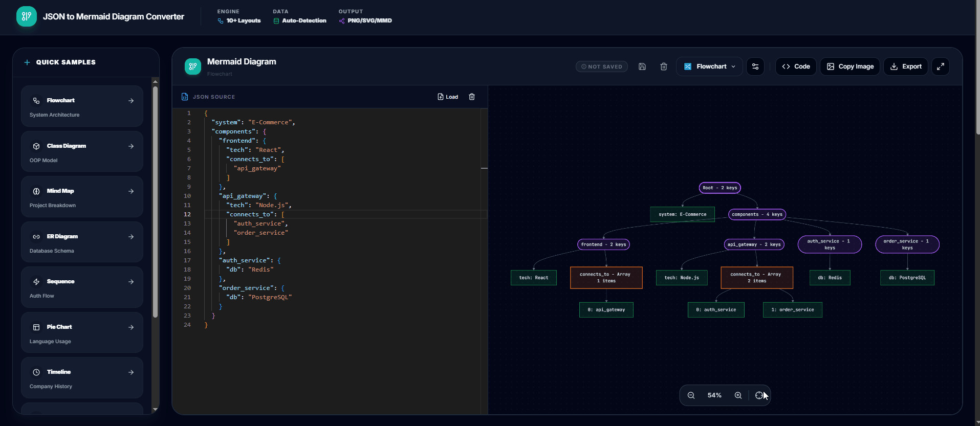This screenshot has width=980, height=426.
Task: Select the order_service - 1 keys node
Action: coord(907,244)
